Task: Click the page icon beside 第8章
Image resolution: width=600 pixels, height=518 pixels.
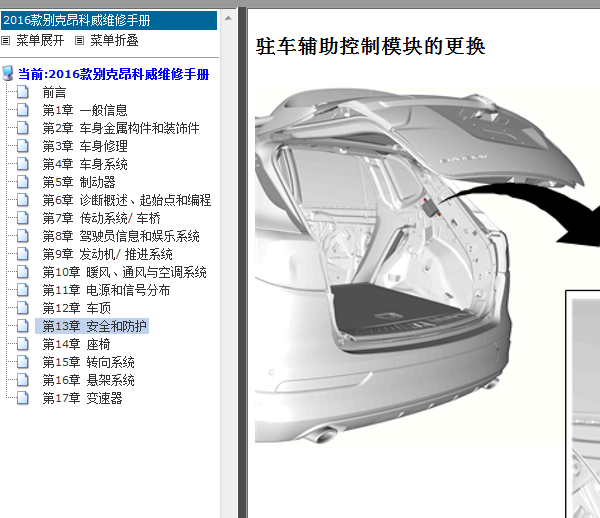Action: click(x=23, y=236)
